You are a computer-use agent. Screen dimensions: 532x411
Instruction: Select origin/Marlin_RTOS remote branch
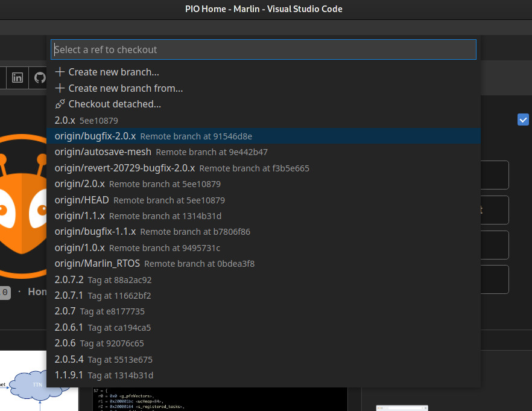point(264,264)
